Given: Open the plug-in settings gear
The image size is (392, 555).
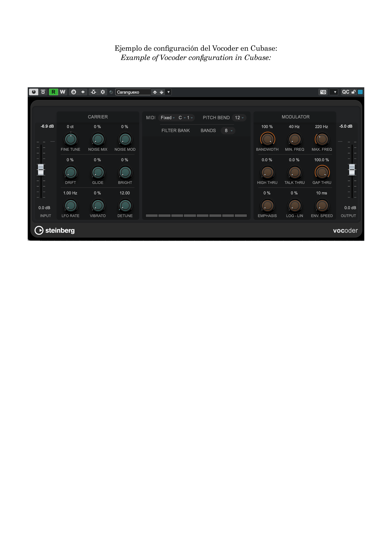Looking at the screenshot, I should (x=103, y=92).
